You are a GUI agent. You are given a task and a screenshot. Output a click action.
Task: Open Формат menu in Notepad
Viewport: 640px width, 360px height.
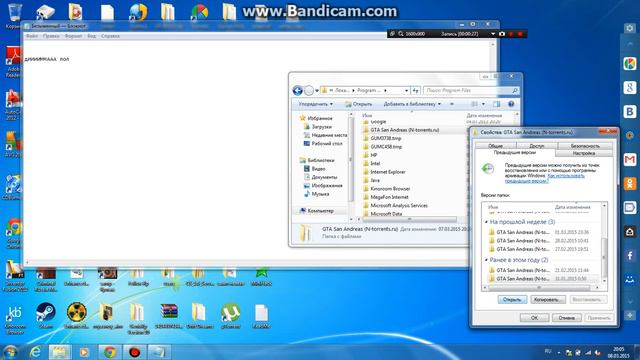pyautogui.click(x=74, y=36)
